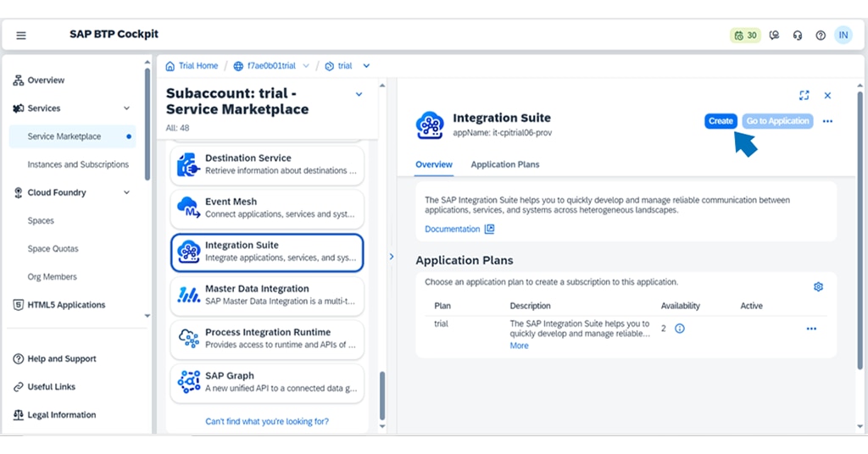The width and height of the screenshot is (868, 454).
Task: Open Org Members in the sidebar
Action: (x=52, y=277)
